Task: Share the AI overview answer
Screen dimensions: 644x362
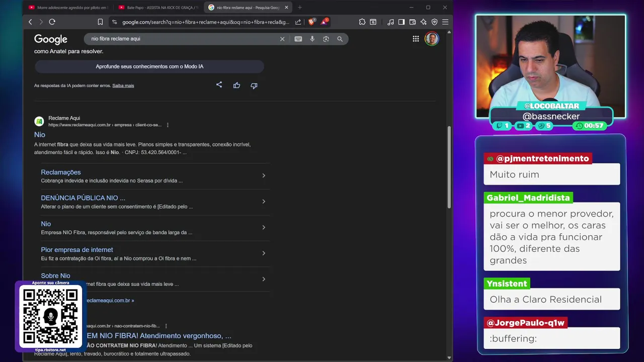Action: 219,85
